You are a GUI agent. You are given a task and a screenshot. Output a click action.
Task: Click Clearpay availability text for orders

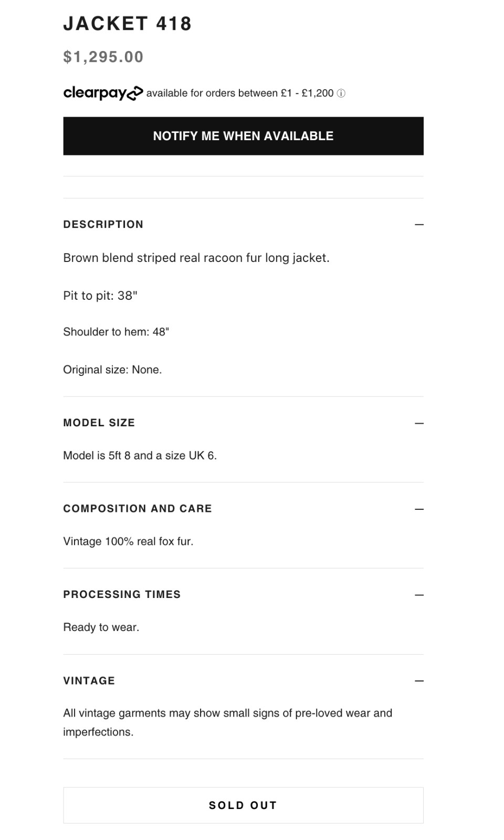click(x=240, y=93)
